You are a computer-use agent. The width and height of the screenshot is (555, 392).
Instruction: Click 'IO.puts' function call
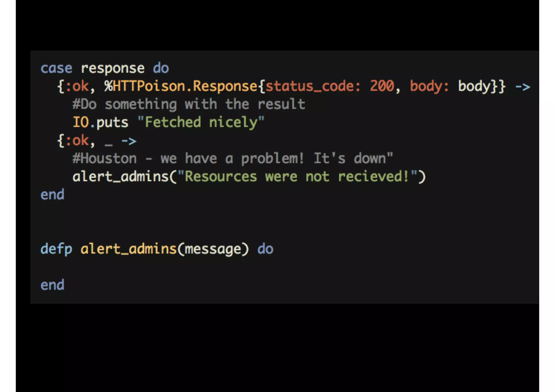(x=100, y=122)
